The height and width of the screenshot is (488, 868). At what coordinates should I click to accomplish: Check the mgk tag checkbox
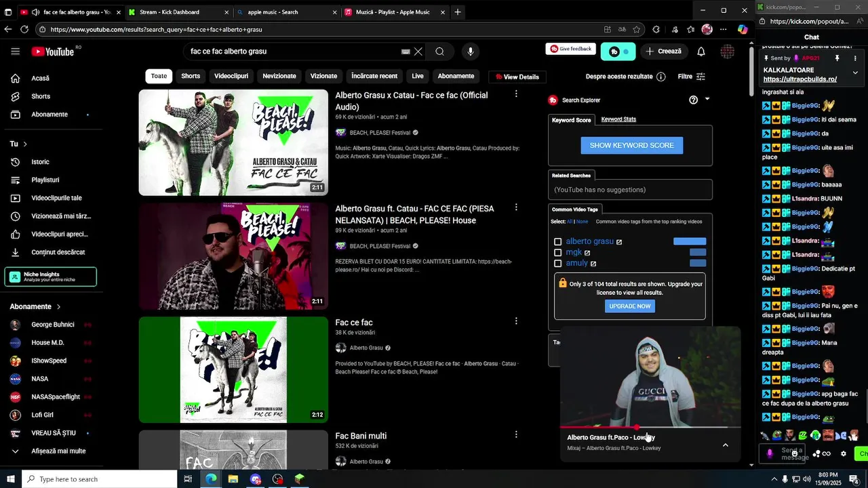pos(558,253)
